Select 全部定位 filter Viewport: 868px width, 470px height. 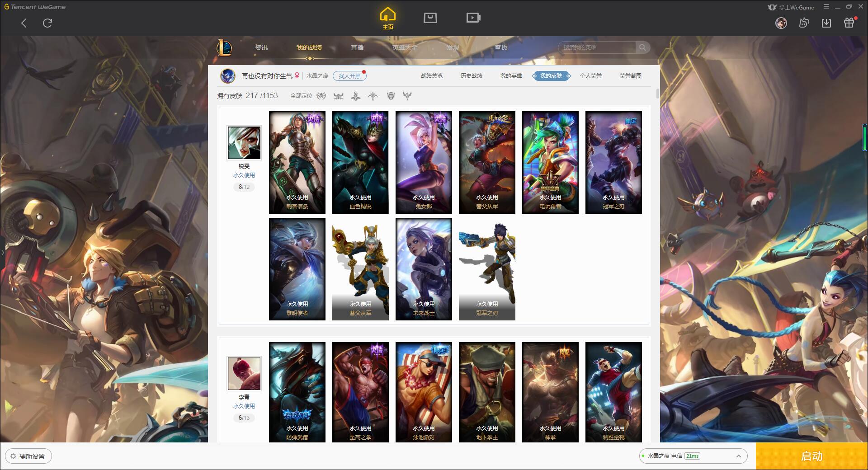(301, 96)
